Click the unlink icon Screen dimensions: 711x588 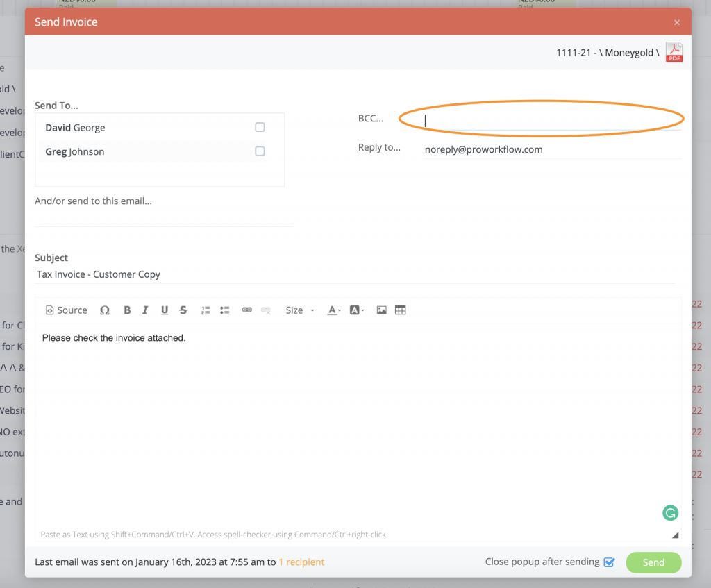tap(266, 310)
